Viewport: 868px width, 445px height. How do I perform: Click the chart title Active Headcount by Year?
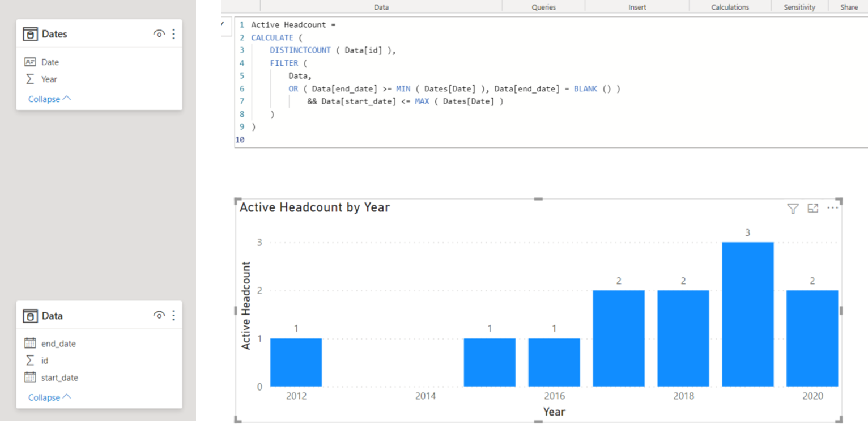click(314, 207)
